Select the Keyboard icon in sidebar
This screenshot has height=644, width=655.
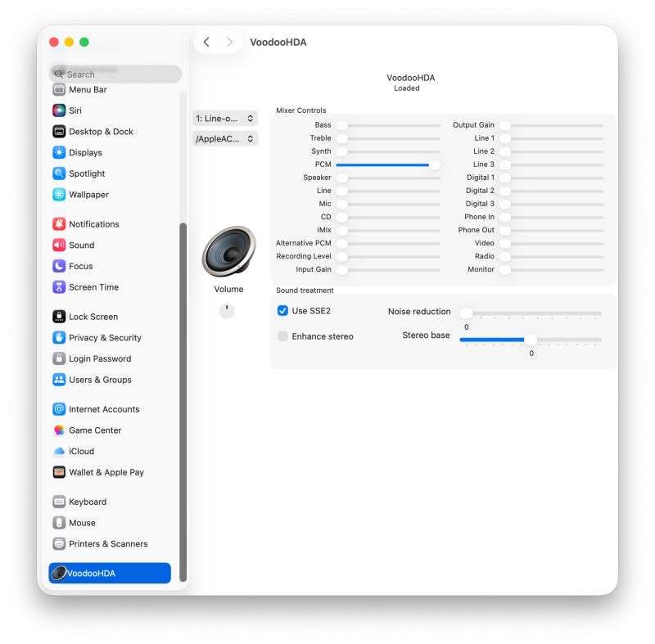[59, 502]
